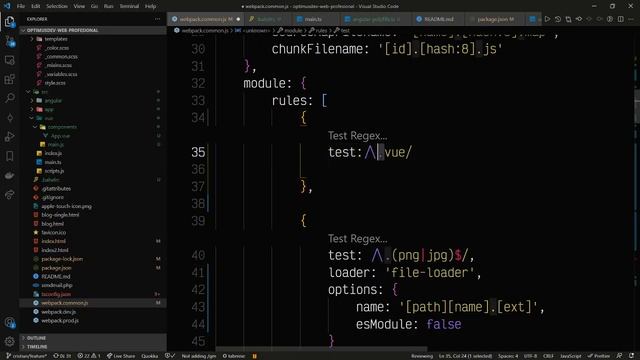Image resolution: width=640 pixels, height=360 pixels.
Task: Open sendmail.php in the explorer
Action: (x=57, y=285)
